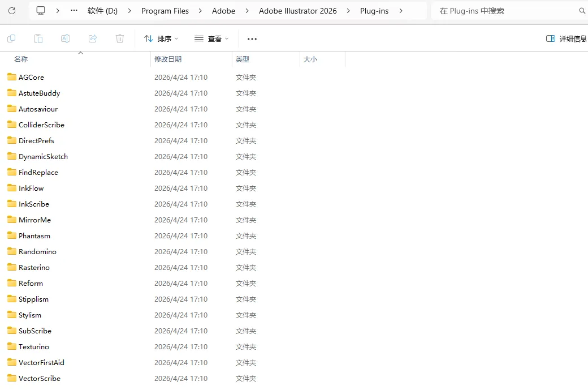This screenshot has height=390, width=588.
Task: Click the Plug-ins breadcrumb
Action: pos(374,11)
